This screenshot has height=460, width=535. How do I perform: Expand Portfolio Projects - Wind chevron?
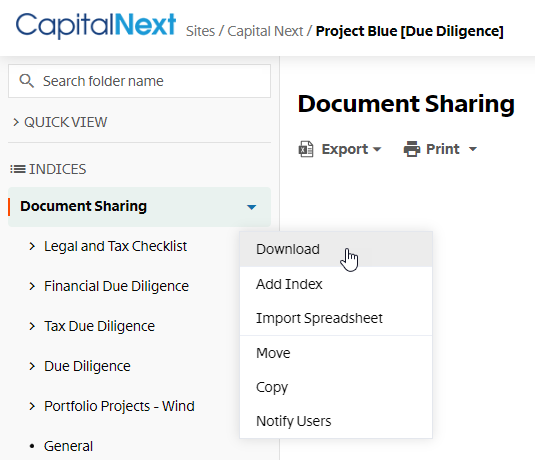click(x=32, y=406)
